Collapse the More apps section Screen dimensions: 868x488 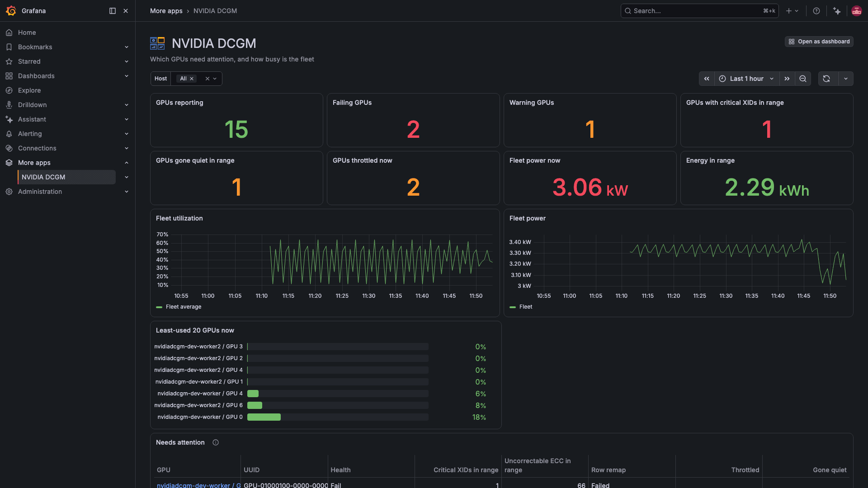tap(127, 163)
